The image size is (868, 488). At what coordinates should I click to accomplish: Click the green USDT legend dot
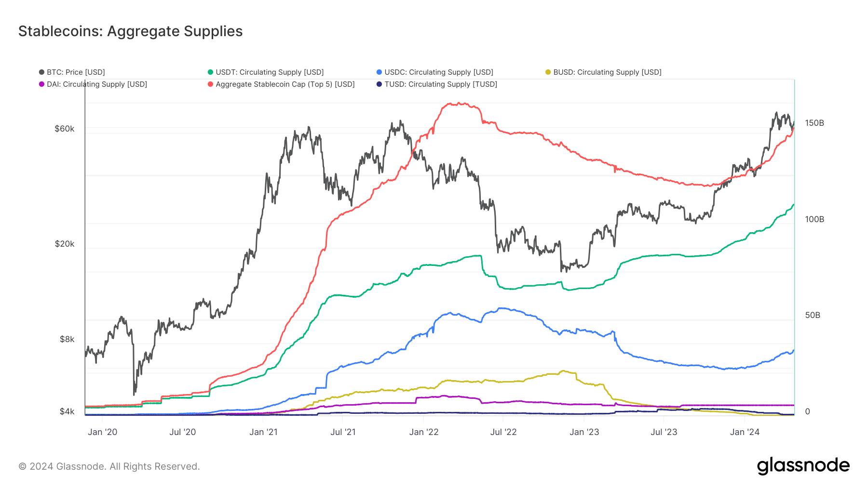coord(210,72)
